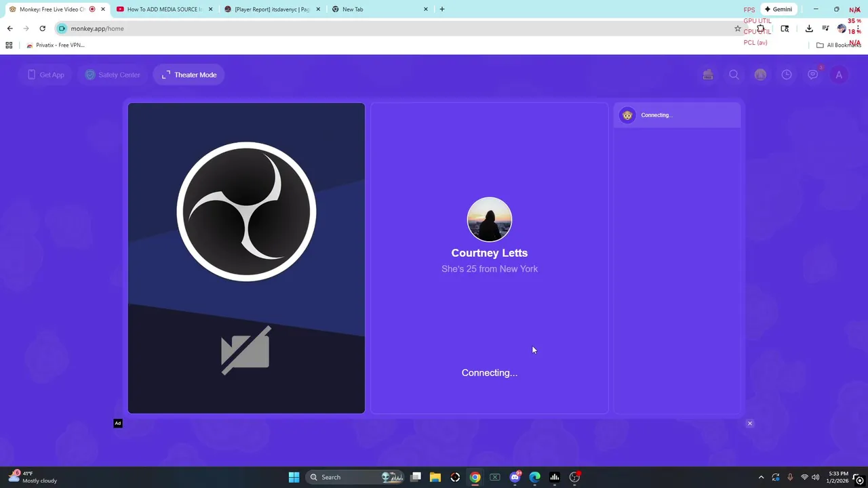This screenshot has width=868, height=488.
Task: Click the Ad label badge
Action: point(118,424)
